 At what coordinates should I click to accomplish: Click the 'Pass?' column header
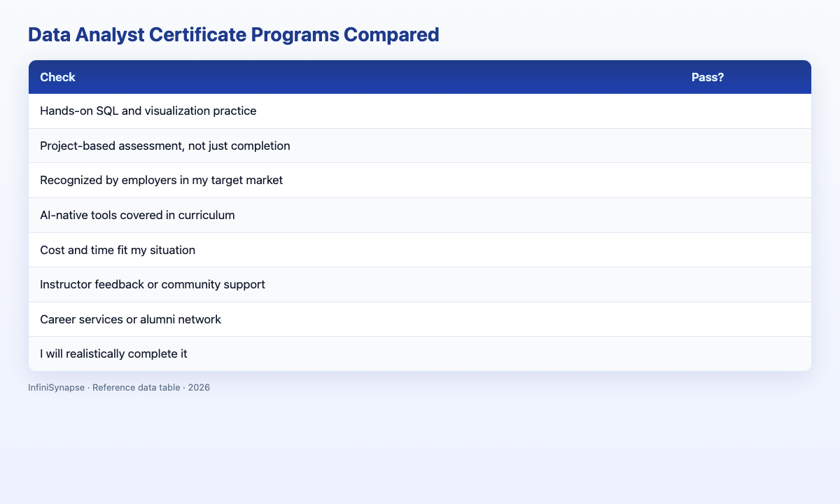click(707, 78)
